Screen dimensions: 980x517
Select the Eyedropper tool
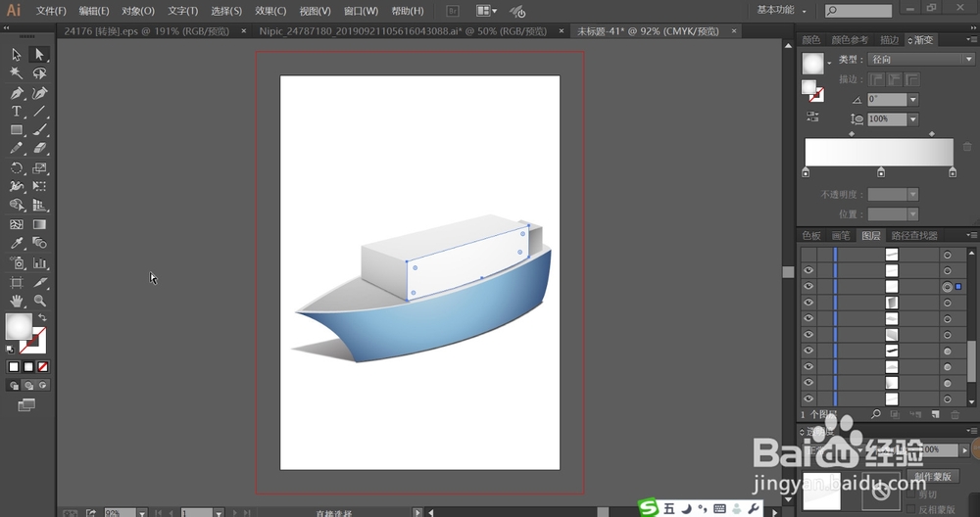(17, 243)
